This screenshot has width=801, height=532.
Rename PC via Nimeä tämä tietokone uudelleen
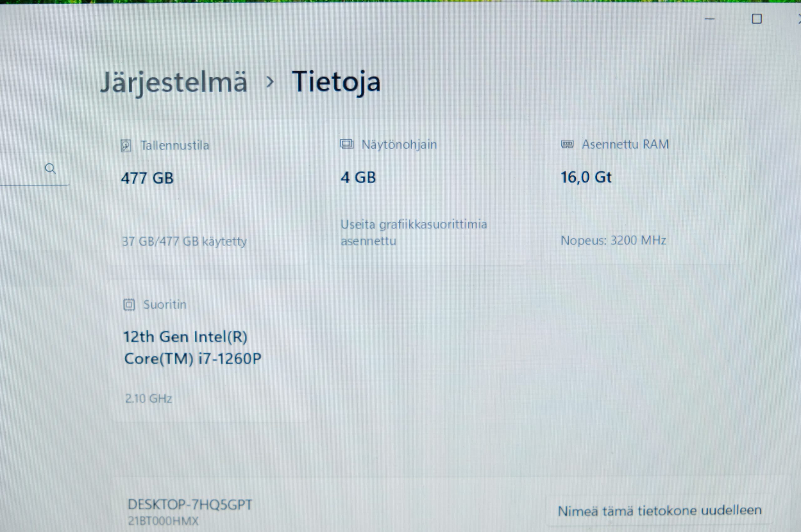tap(659, 510)
